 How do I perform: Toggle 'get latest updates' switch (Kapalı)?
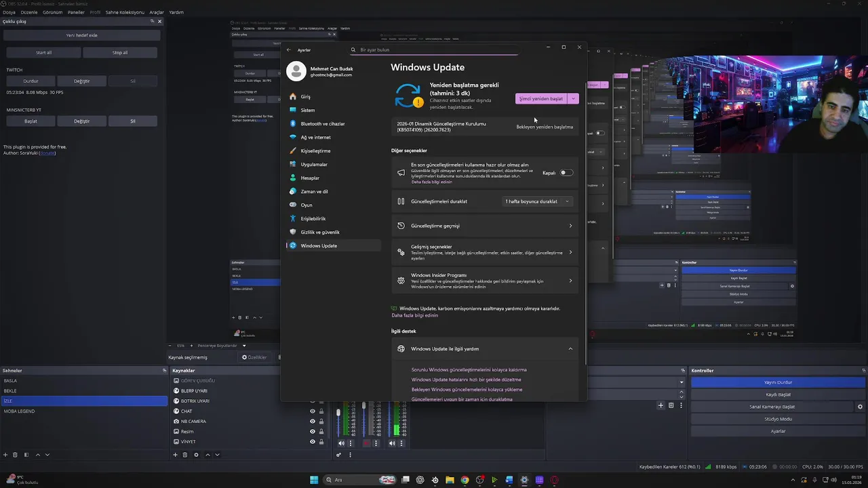point(566,173)
